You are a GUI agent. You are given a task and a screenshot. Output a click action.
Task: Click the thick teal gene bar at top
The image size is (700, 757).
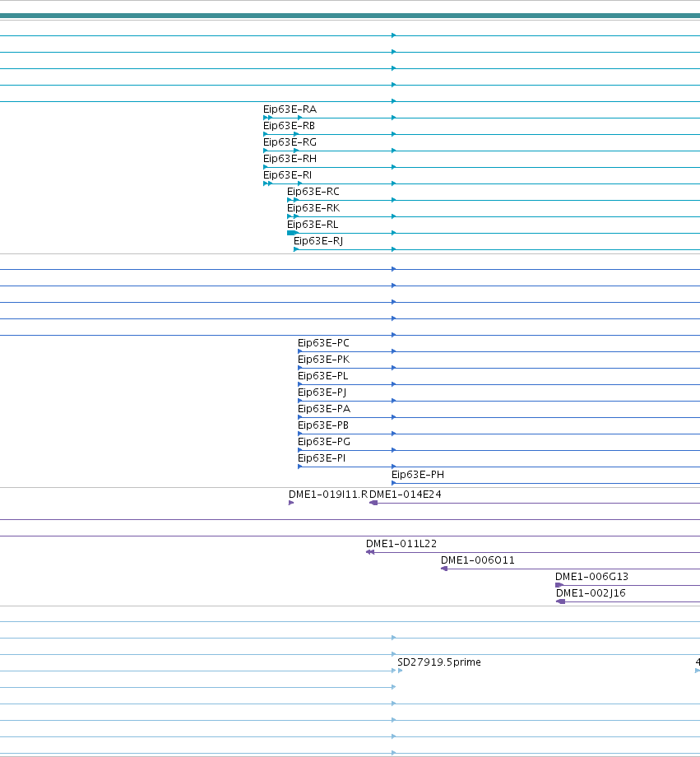[x=350, y=16]
